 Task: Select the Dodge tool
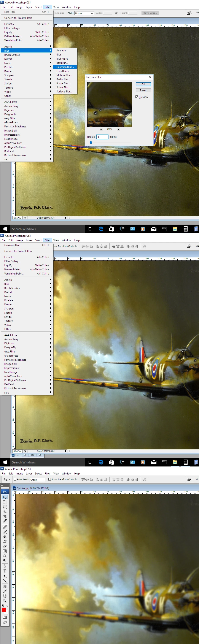[5, 560]
